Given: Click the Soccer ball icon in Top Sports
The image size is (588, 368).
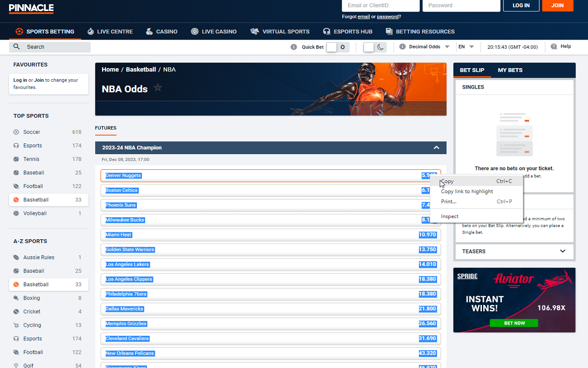Looking at the screenshot, I should click(17, 132).
